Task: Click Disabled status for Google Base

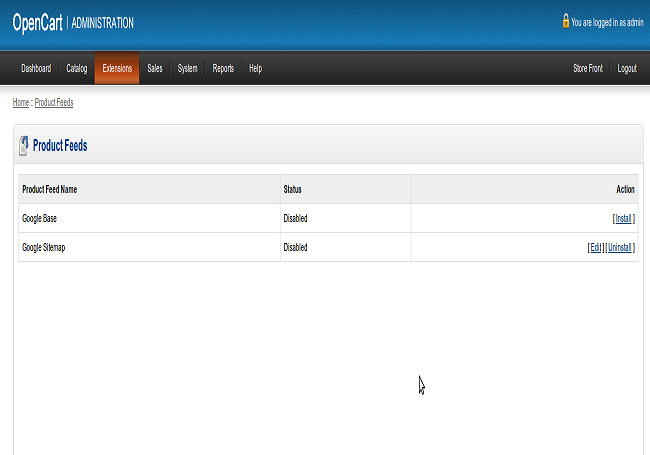Action: (295, 218)
